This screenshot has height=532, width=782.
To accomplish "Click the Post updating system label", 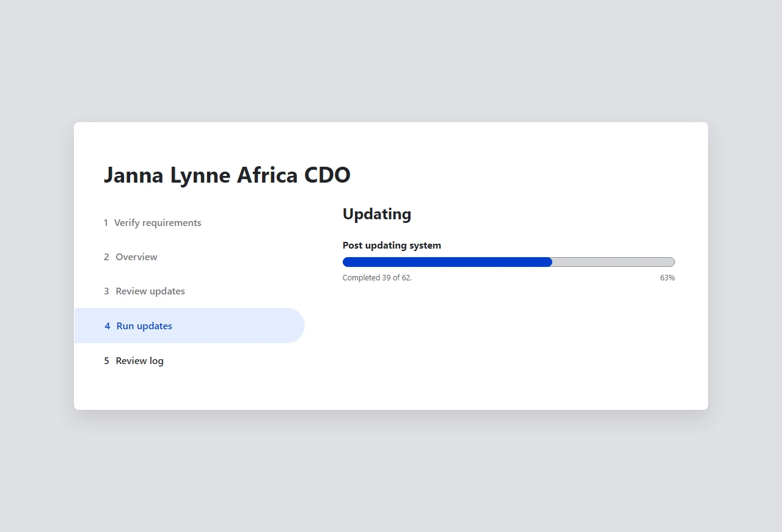I will click(x=392, y=246).
